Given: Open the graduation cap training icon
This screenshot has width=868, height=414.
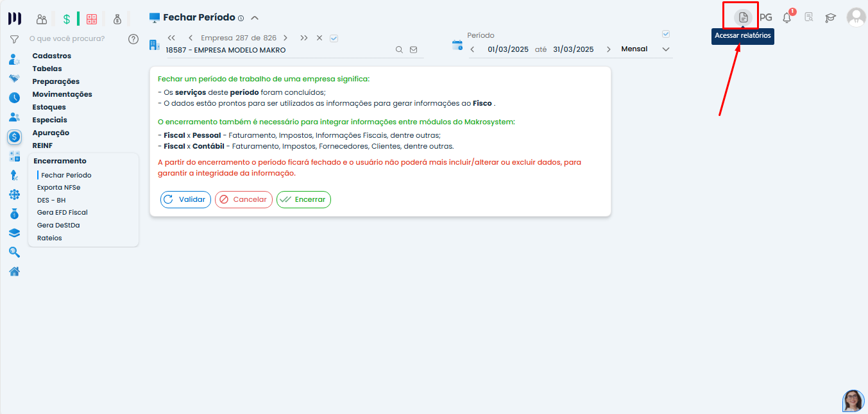Looking at the screenshot, I should [831, 17].
